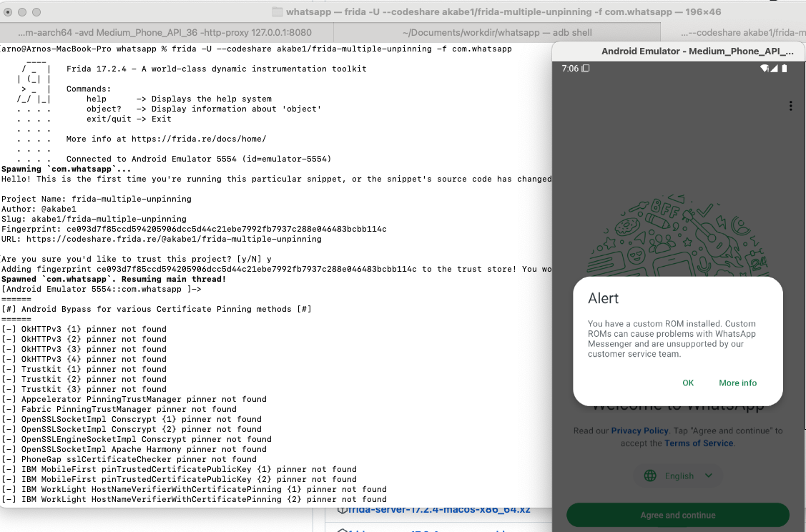This screenshot has width=806, height=532.
Task: Click 'Project Name: frida-multiple-unpinning' line
Action: tap(97, 199)
